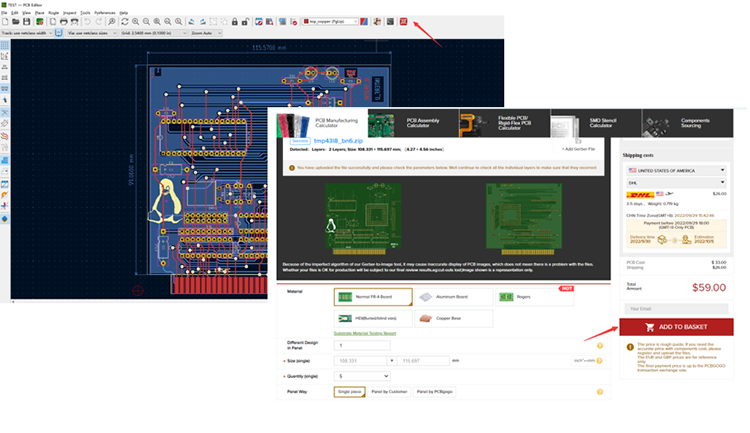Click the bottom-side PCB preview thumbnail
Viewport: 750px width, 433px height.
(x=524, y=219)
